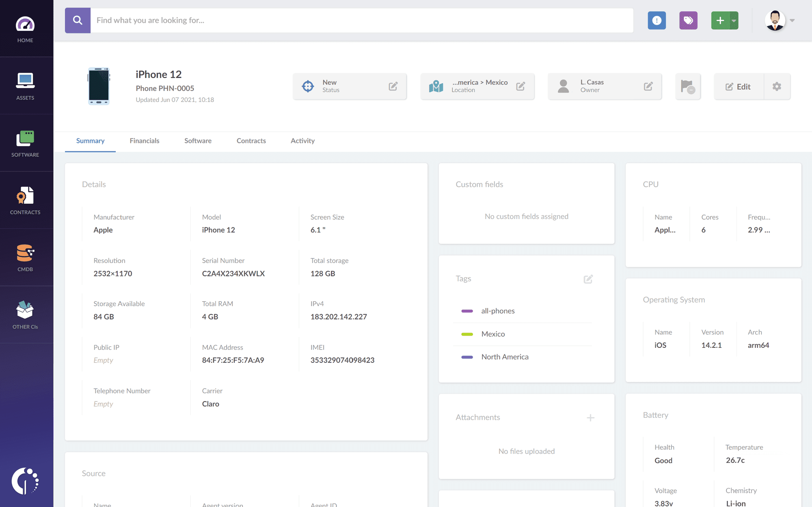
Task: Click the remove-flag icon near Edit button
Action: pyautogui.click(x=688, y=86)
